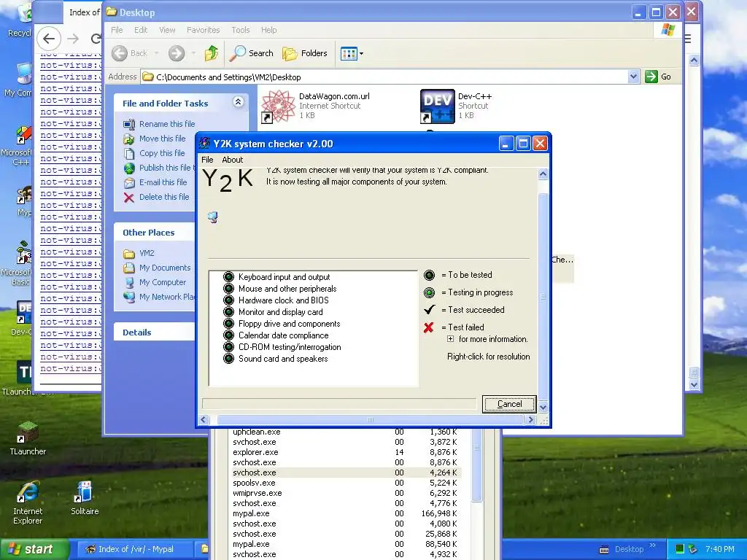Open the Tools menu in Desktop explorer window

pyautogui.click(x=241, y=30)
